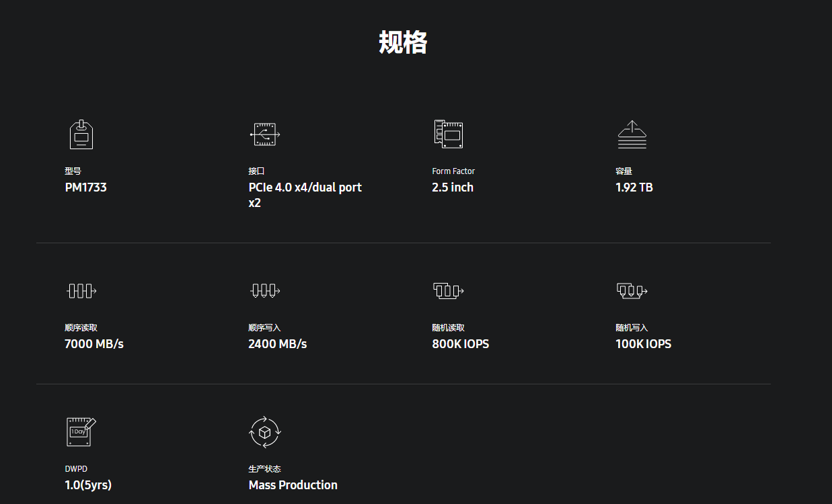Click the 1.92 TB capacity value
Viewport: 832px width, 504px height.
click(634, 187)
